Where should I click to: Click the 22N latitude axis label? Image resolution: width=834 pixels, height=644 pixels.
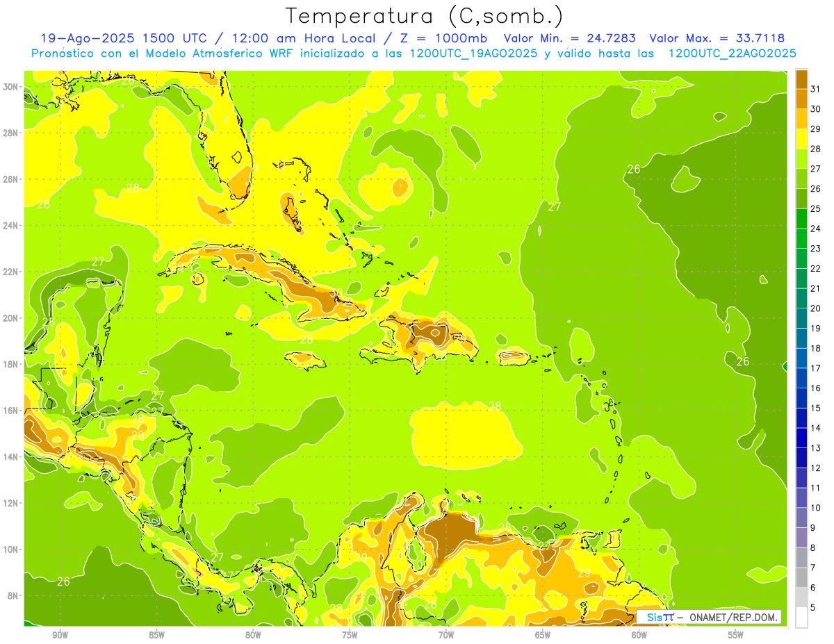click(x=10, y=272)
